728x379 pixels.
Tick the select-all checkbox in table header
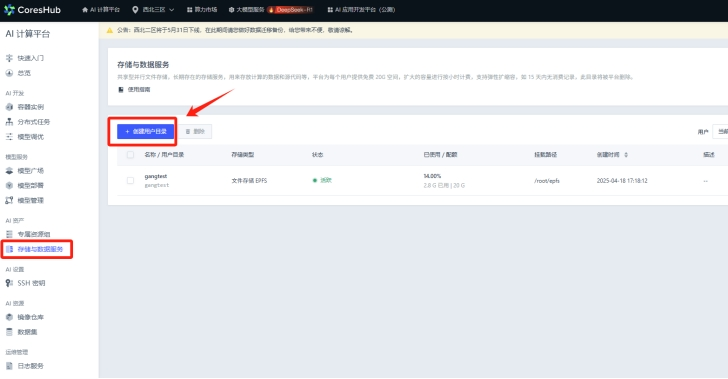[130, 155]
